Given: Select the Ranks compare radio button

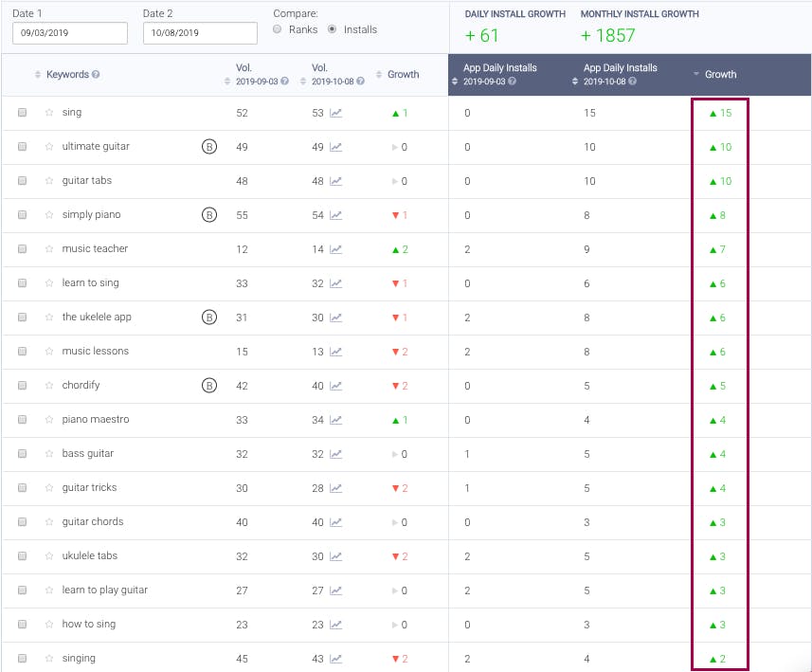Looking at the screenshot, I should coord(277,30).
